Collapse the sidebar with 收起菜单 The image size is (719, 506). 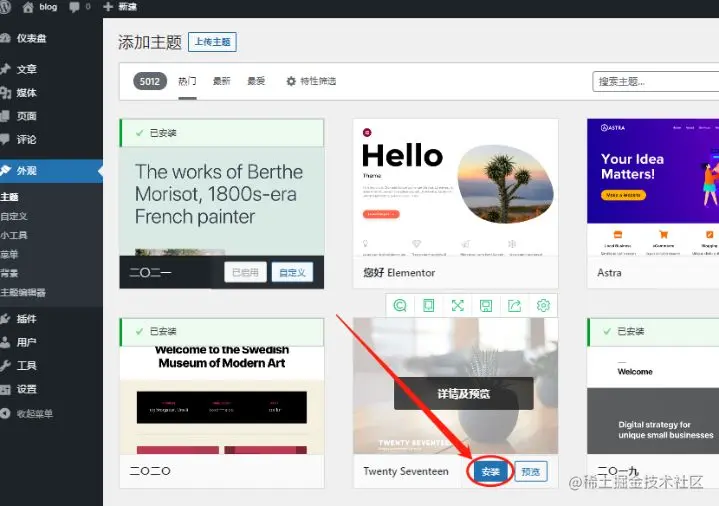pyautogui.click(x=27, y=413)
